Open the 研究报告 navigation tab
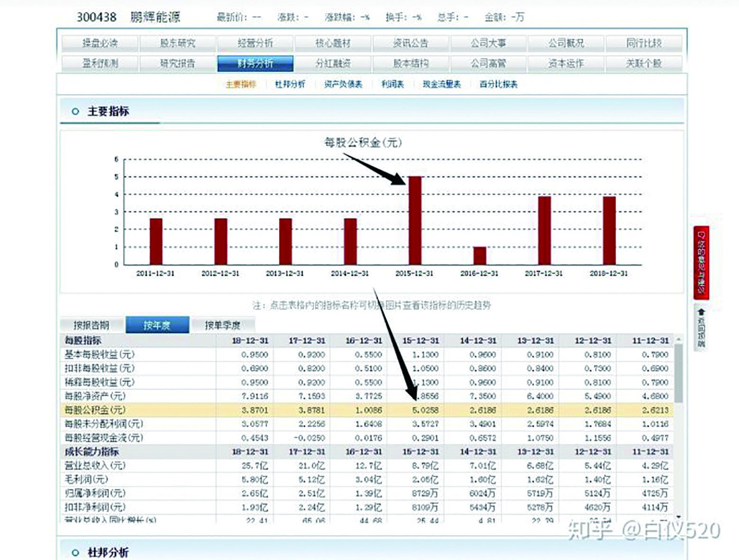 (x=177, y=63)
